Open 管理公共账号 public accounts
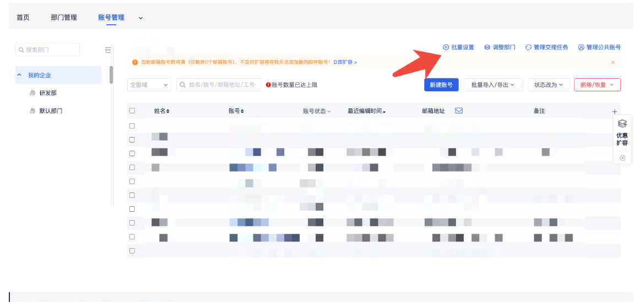Image resolution: width=644 pixels, height=302 pixels. coord(599,47)
